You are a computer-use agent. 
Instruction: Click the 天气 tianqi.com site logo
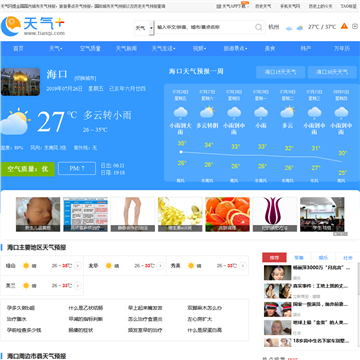(x=33, y=26)
